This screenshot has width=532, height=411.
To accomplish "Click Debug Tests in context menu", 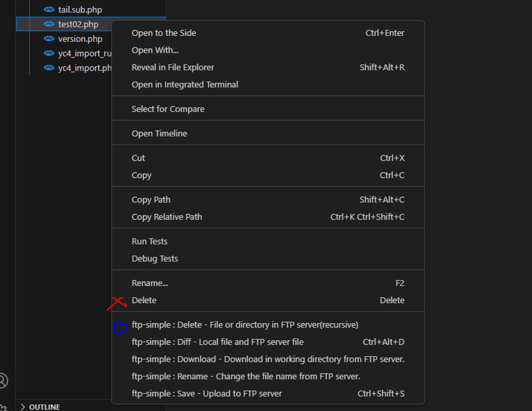I will pos(155,259).
